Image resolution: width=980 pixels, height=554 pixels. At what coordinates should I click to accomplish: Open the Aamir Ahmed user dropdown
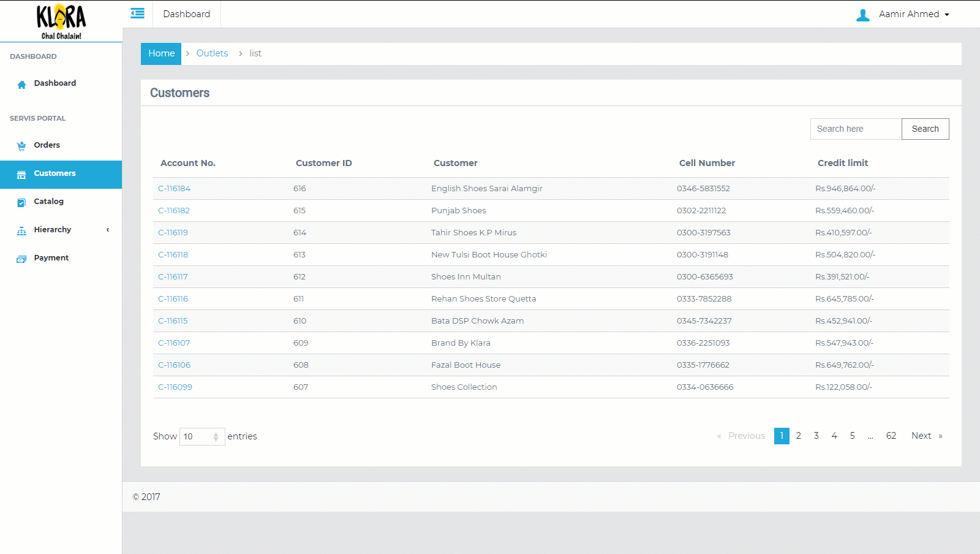[913, 14]
